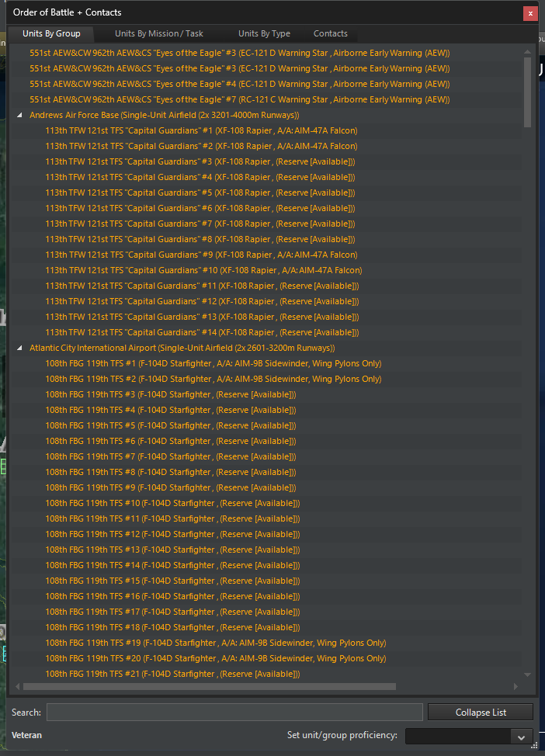Select 119th TFS #14 reserve Starfighter

[x=172, y=565]
